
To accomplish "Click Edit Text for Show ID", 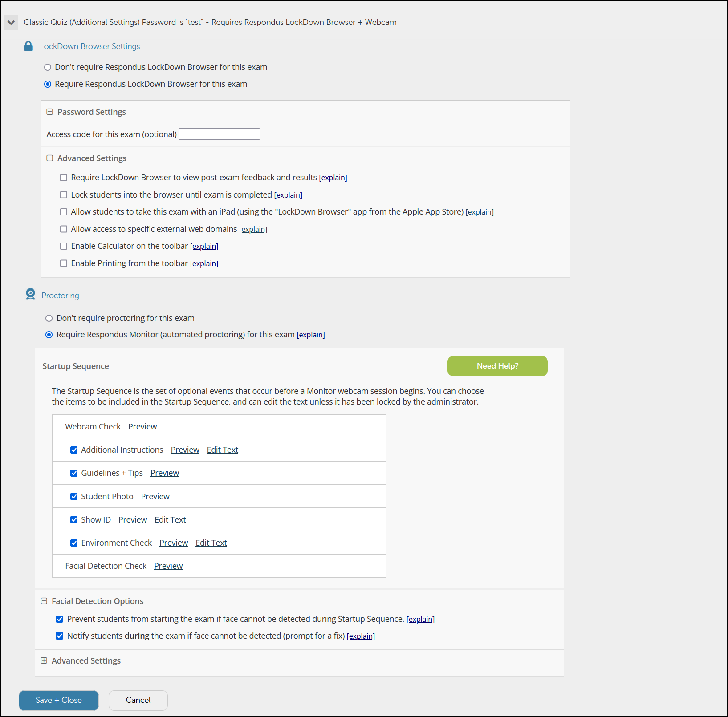I will pos(170,519).
